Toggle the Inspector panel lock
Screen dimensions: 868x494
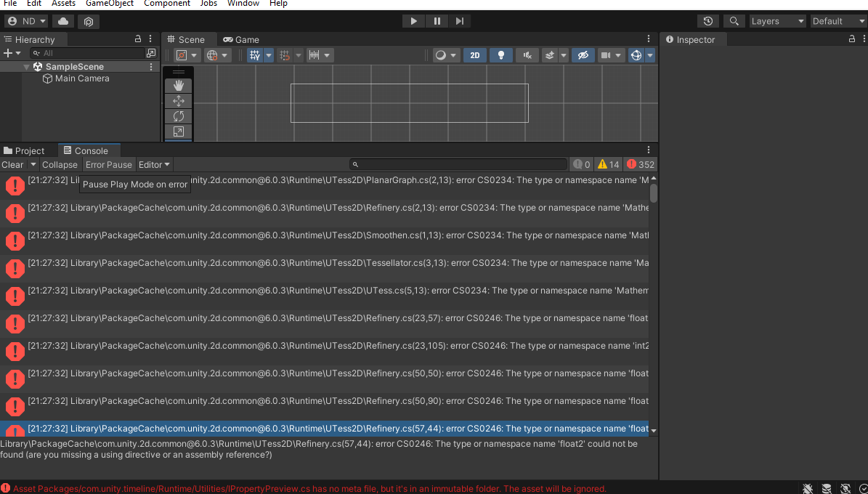[x=852, y=39]
